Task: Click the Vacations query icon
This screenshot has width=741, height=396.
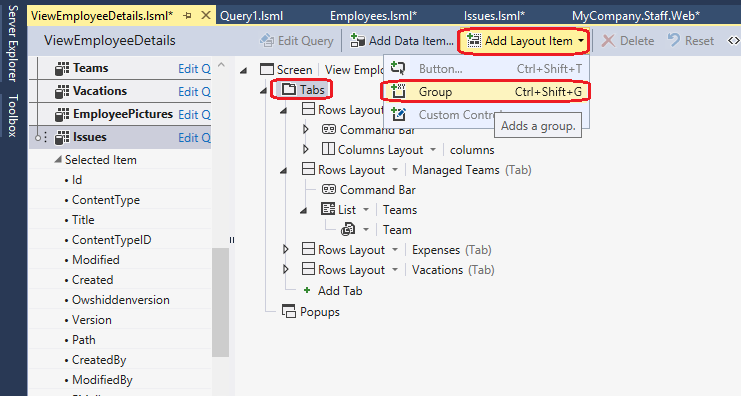Action: tap(62, 91)
